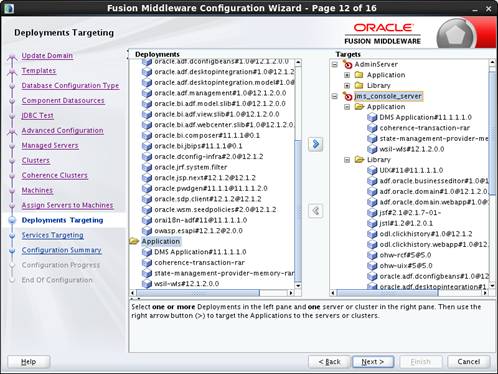
Task: Click the right arrow target button
Action: click(x=315, y=144)
